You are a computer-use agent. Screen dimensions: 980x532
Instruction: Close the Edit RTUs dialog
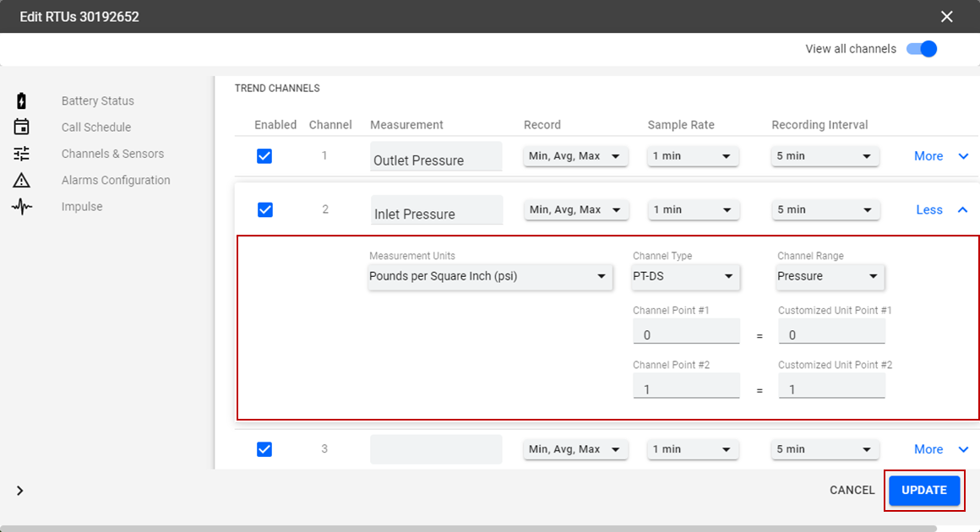(x=946, y=17)
